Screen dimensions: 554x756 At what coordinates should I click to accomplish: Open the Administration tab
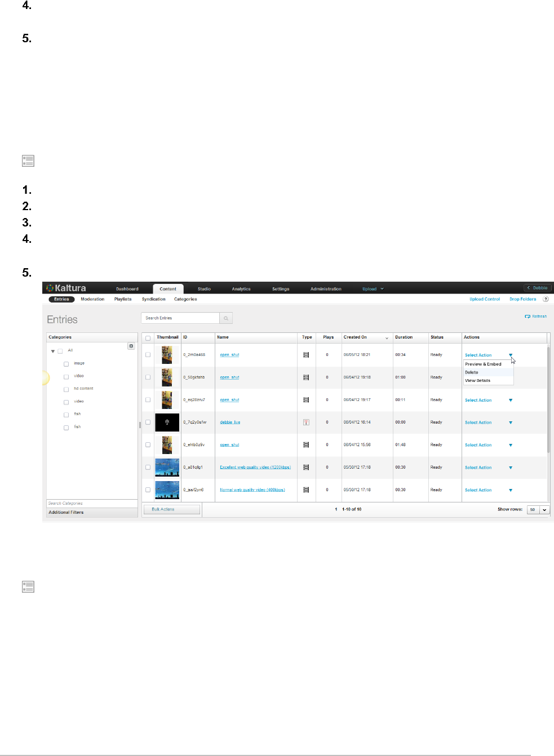326,289
